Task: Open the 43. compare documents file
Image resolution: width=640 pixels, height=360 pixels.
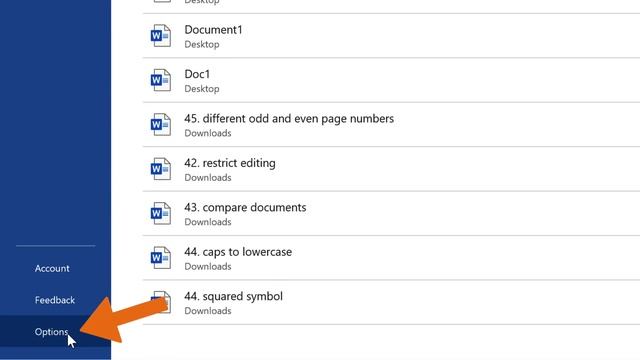Action: [x=245, y=207]
